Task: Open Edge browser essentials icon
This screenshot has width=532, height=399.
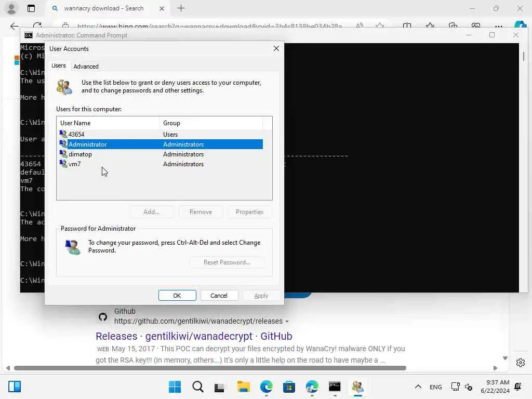Action: (x=476, y=25)
